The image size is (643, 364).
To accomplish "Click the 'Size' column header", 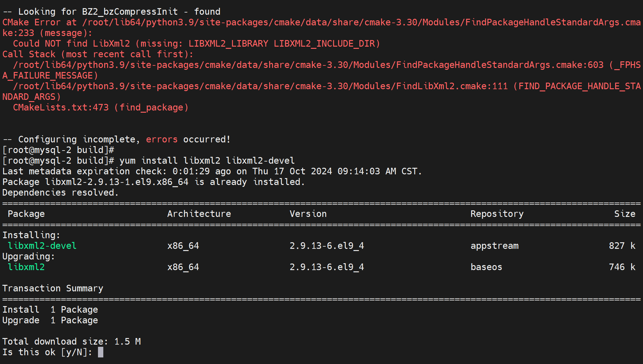I will pyautogui.click(x=625, y=214).
